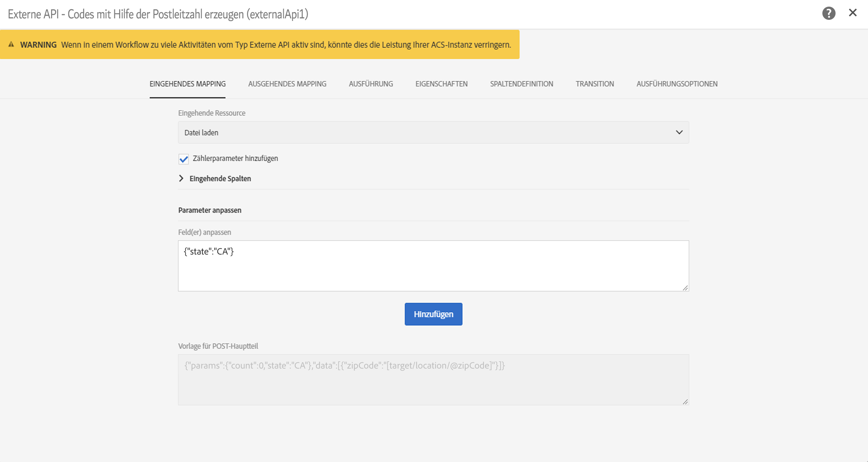Click into the Feld(er) anpassen text area
The image size is (868, 462).
tap(433, 266)
